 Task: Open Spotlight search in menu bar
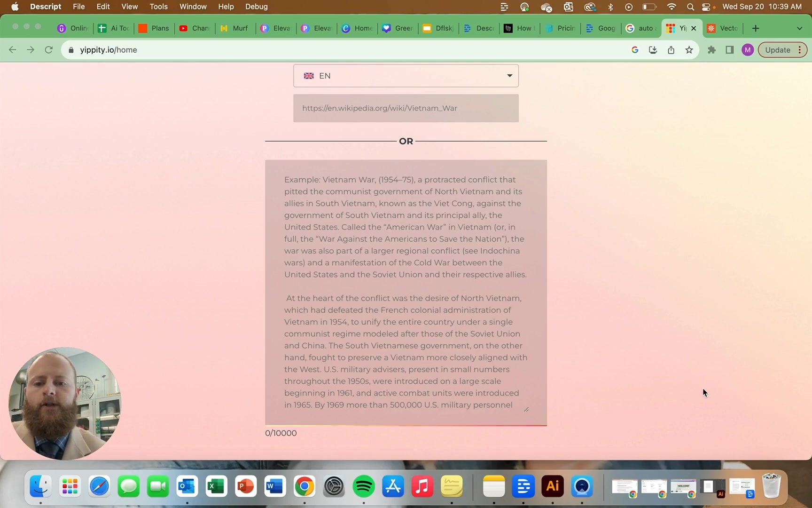click(x=690, y=7)
